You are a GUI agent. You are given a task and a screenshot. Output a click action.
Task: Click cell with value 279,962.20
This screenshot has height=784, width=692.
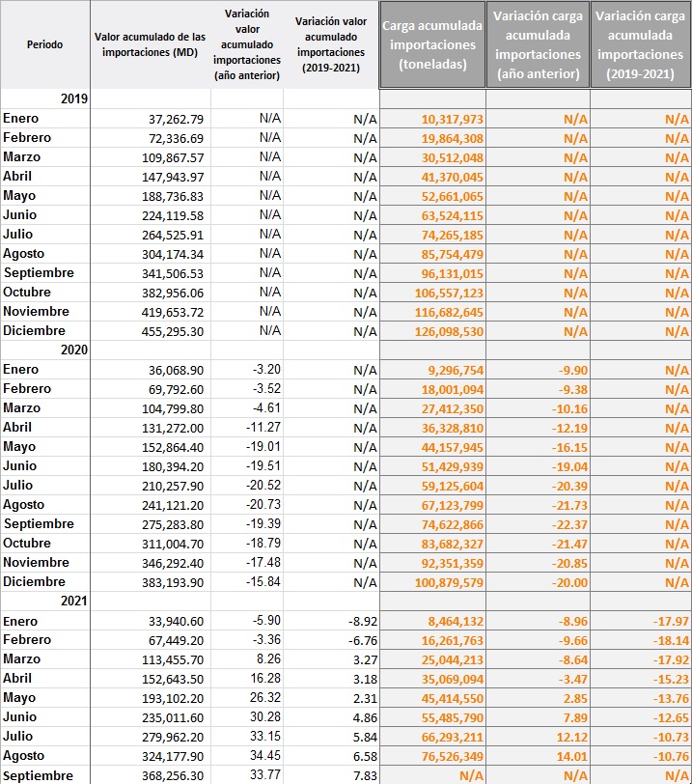(151, 737)
